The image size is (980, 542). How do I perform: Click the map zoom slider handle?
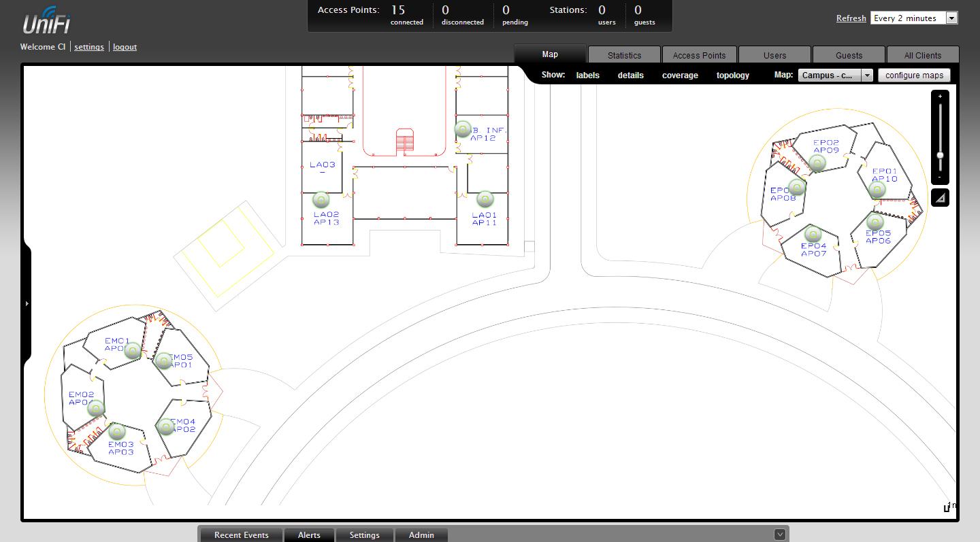(940, 156)
